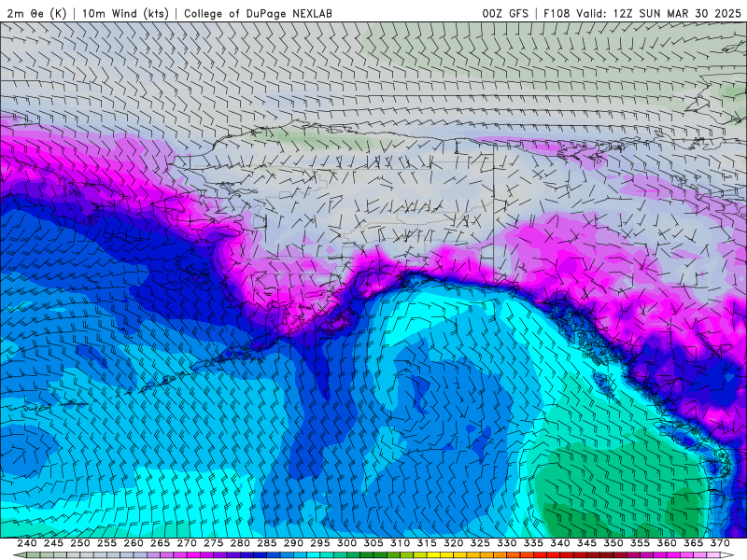
Task: Click the 335 value on the color scale
Action: pyautogui.click(x=533, y=543)
